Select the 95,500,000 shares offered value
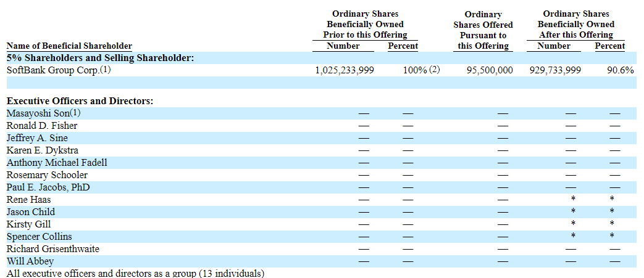This screenshot has width=644, height=278. (x=489, y=70)
